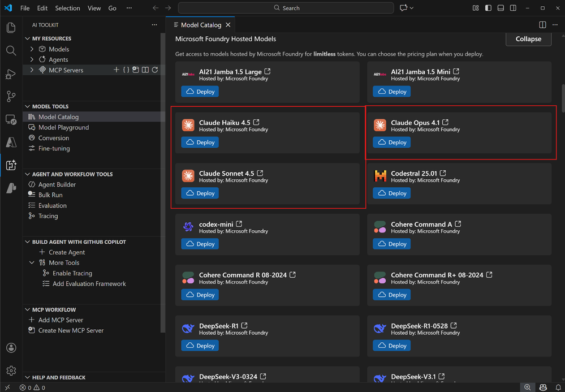This screenshot has width=565, height=392.
Task: Refresh the MCP Servers list
Action: tap(155, 70)
